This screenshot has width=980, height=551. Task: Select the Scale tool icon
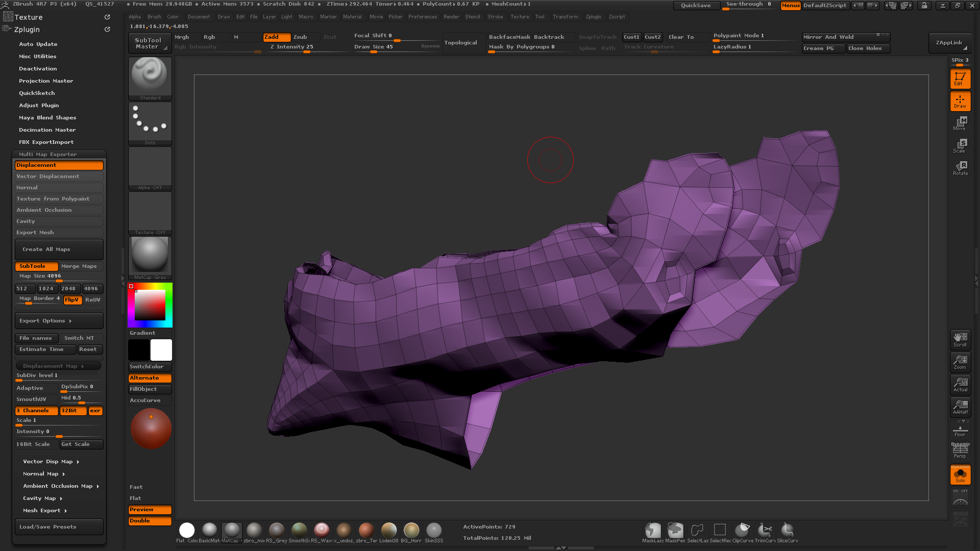click(960, 146)
